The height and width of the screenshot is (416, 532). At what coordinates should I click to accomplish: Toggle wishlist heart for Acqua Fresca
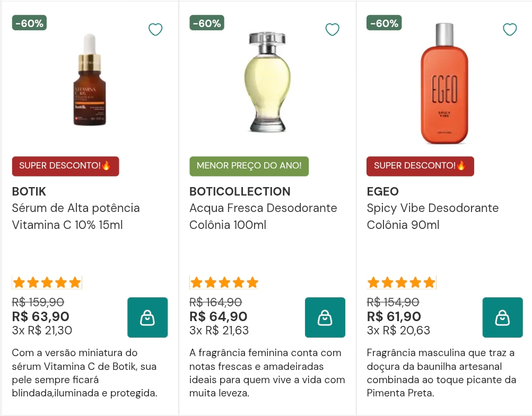(x=333, y=30)
